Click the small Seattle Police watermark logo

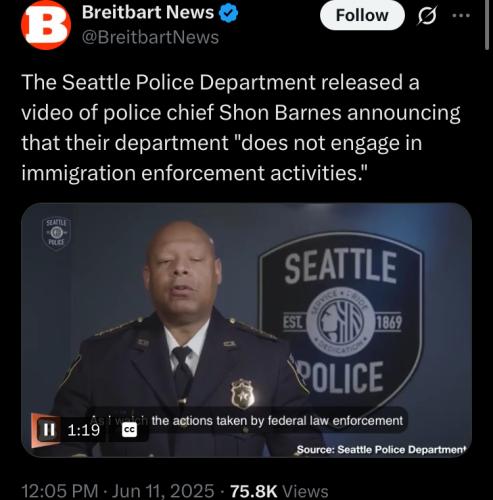(56, 233)
